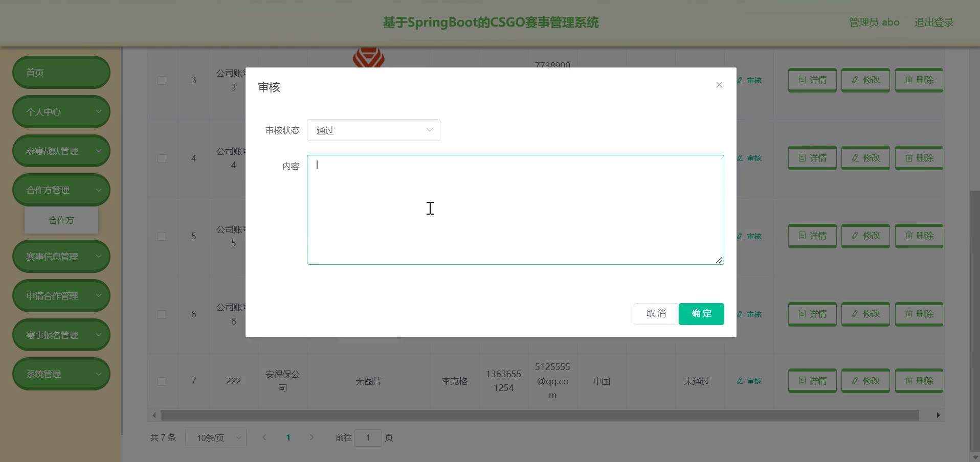Click 审核 icon link in row 3
Viewport: 980px width, 462px height.
pyautogui.click(x=749, y=80)
